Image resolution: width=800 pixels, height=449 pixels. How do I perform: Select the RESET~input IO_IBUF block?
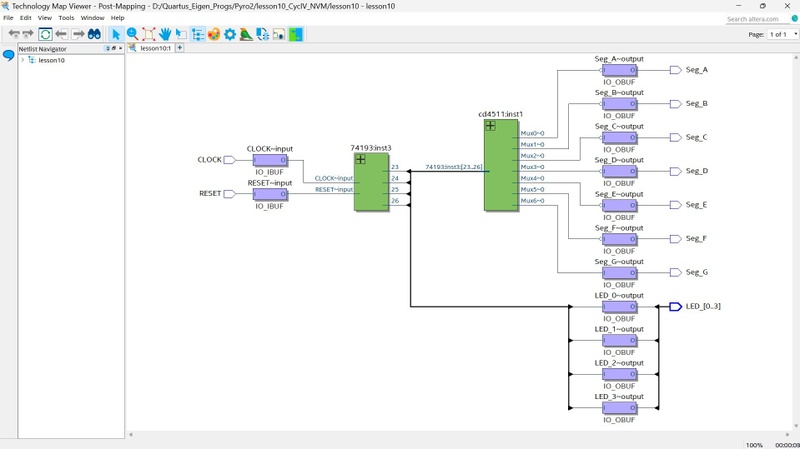click(270, 194)
